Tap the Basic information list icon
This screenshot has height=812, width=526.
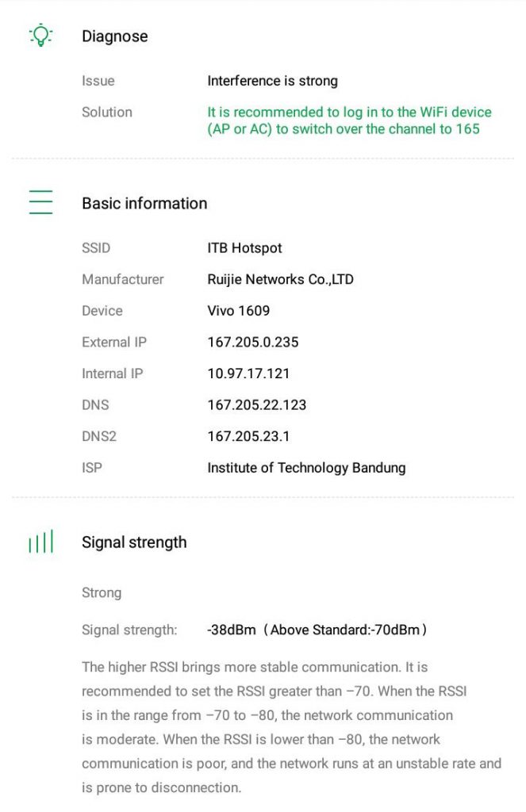40,203
